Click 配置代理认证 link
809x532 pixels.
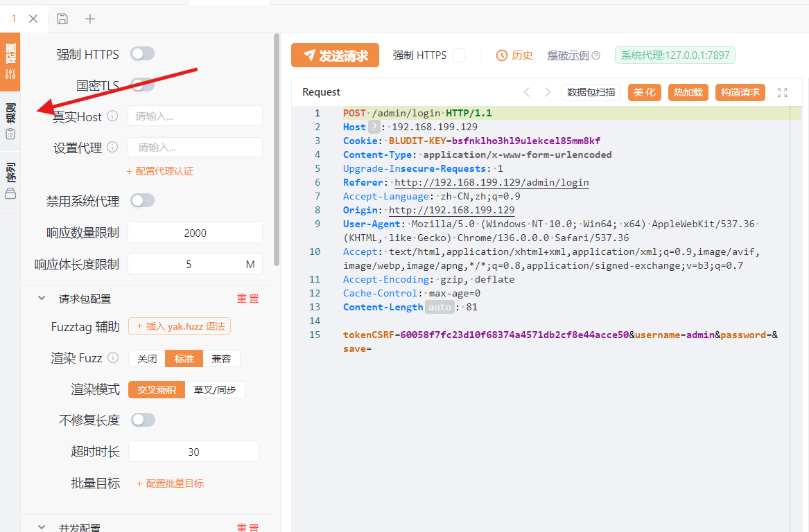[160, 171]
